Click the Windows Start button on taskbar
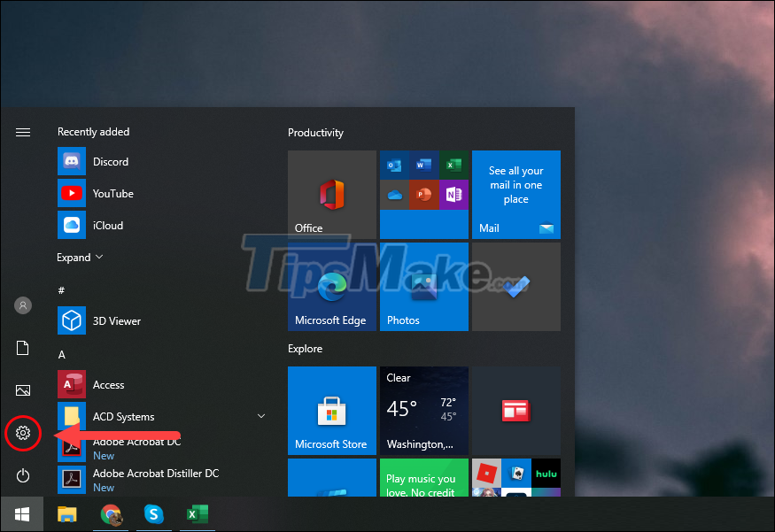 click(x=22, y=514)
